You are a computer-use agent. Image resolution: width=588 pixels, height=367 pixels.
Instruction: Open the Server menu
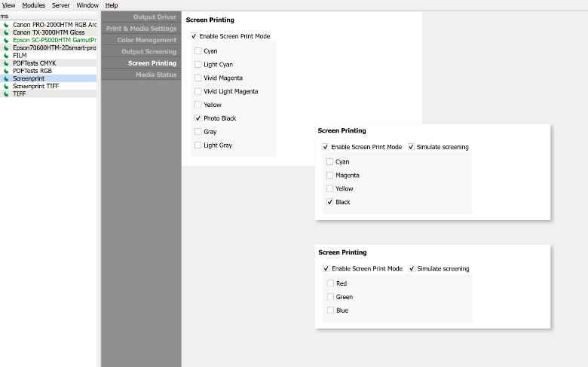pos(60,5)
